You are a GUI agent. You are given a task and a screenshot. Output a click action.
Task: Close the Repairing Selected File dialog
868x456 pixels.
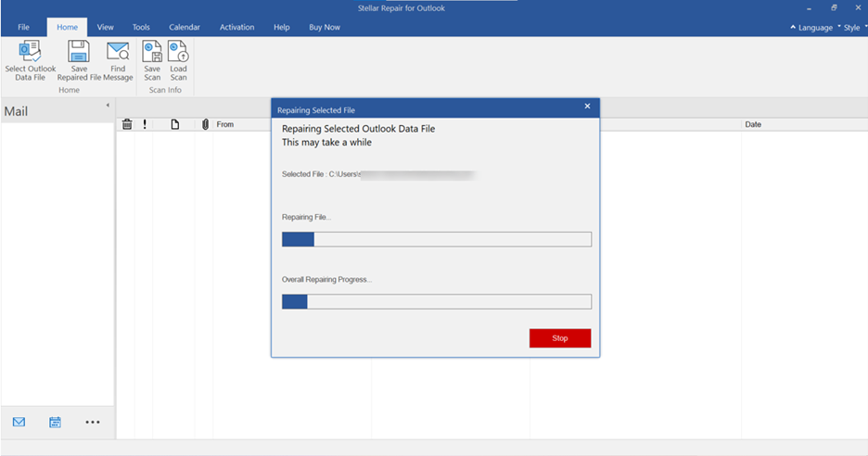point(587,107)
